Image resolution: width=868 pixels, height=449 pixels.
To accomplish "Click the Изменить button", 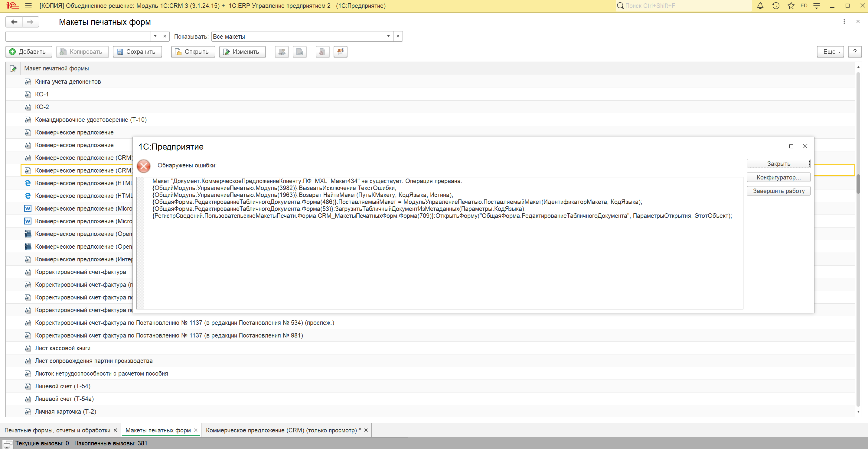I will tap(242, 52).
